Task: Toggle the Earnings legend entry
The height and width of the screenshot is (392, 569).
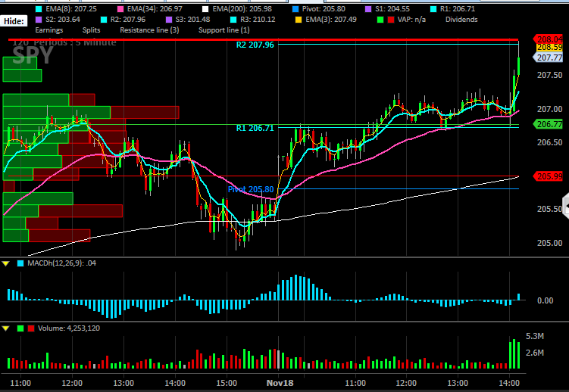Action: (49, 30)
